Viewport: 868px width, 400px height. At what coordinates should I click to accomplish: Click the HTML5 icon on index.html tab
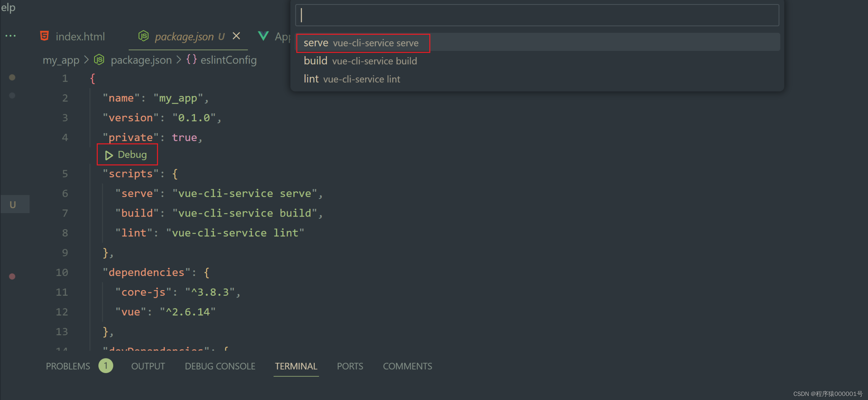point(44,36)
